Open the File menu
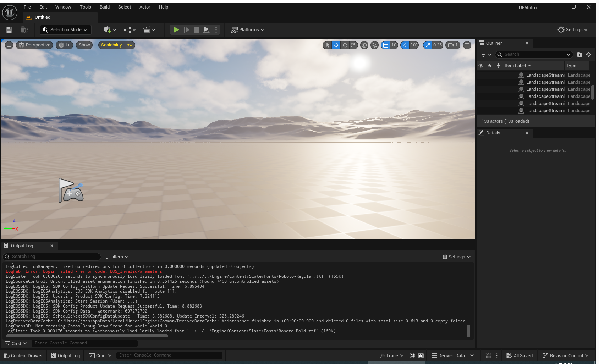 [27, 7]
